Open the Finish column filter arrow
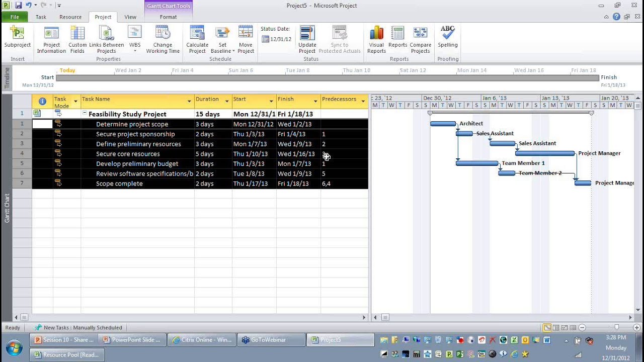The width and height of the screenshot is (644, 362). pos(315,101)
